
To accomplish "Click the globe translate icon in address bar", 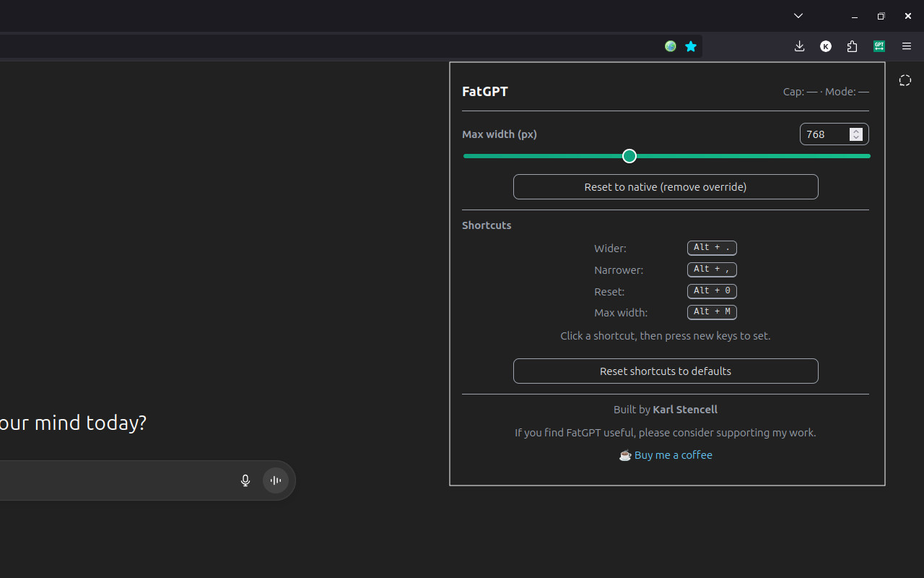I will [671, 46].
